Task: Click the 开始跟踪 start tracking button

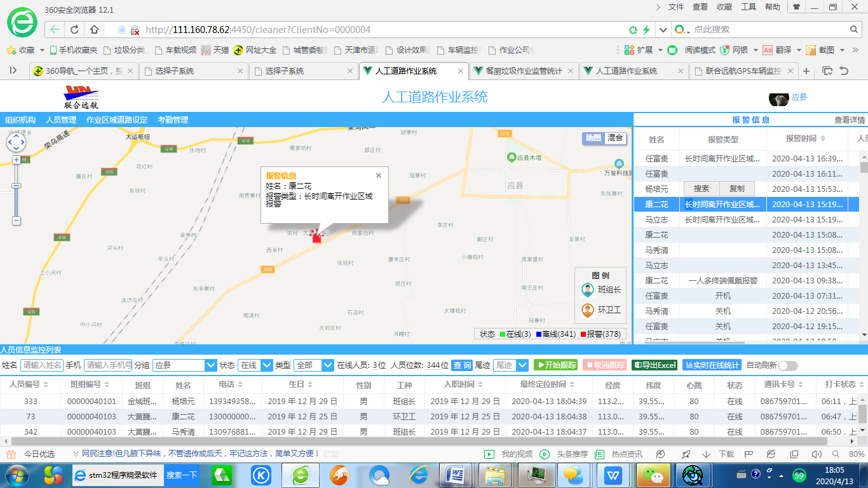Action: tap(556, 365)
